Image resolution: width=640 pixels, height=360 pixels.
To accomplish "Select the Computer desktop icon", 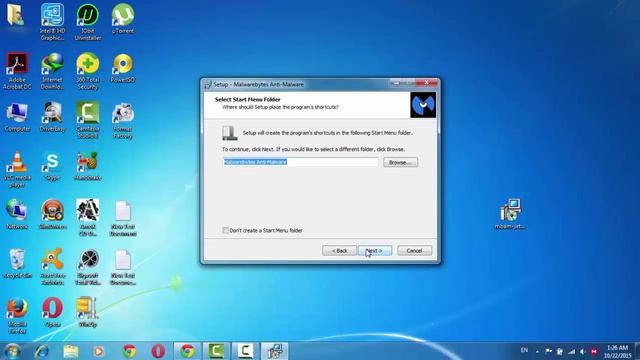I will (17, 117).
